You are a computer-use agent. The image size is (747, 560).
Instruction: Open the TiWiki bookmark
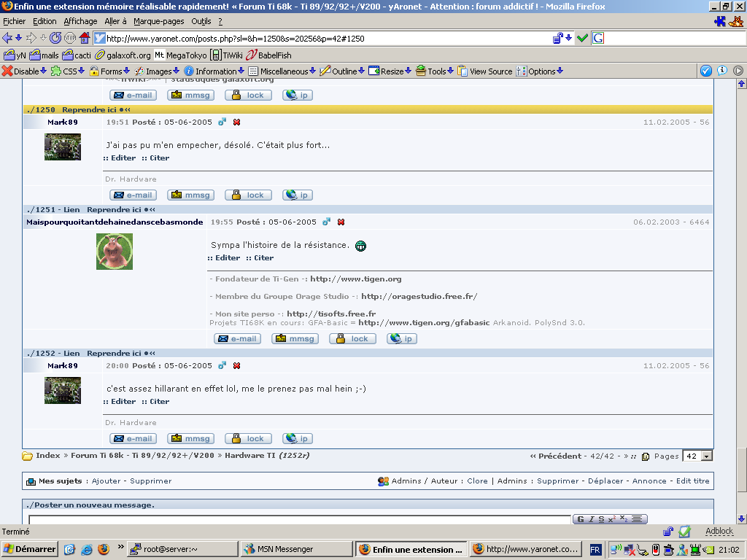(x=227, y=55)
